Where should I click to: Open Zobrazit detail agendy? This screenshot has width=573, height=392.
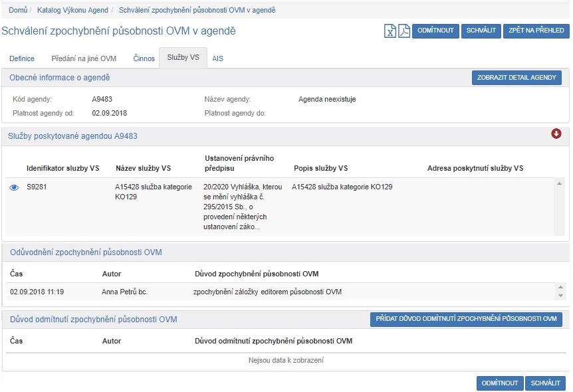pyautogui.click(x=516, y=78)
